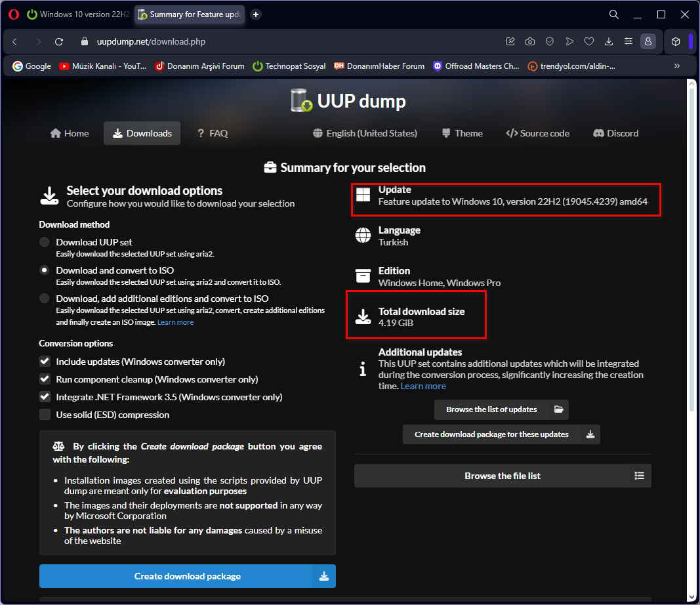Image resolution: width=700 pixels, height=605 pixels.
Task: Click the 'Feature update to Windows 10' text
Action: pyautogui.click(x=513, y=201)
